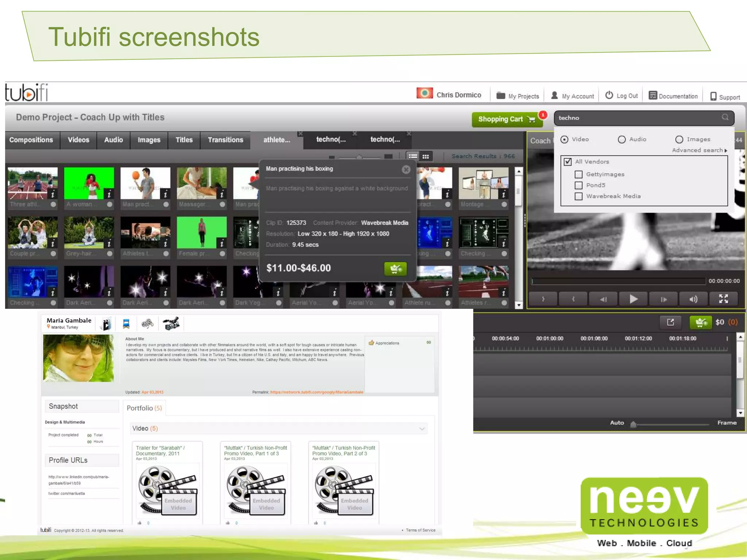
Task: Switch to the Compositions tab
Action: tap(31, 140)
